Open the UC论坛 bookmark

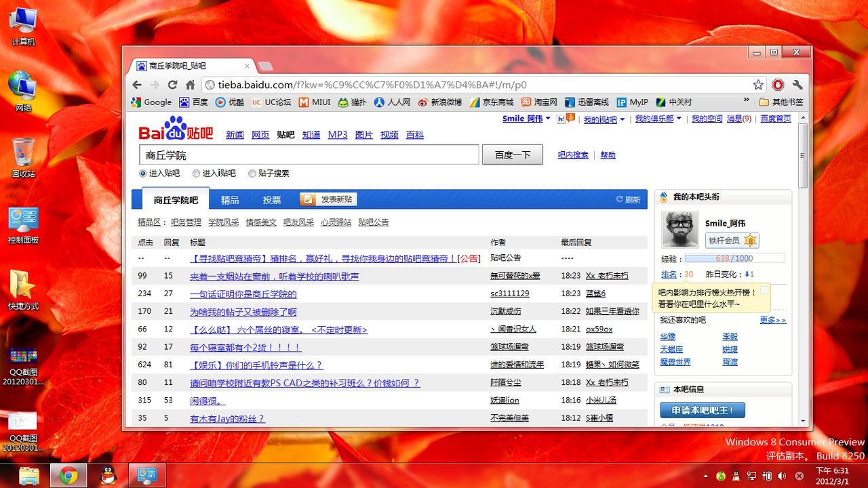[x=271, y=102]
